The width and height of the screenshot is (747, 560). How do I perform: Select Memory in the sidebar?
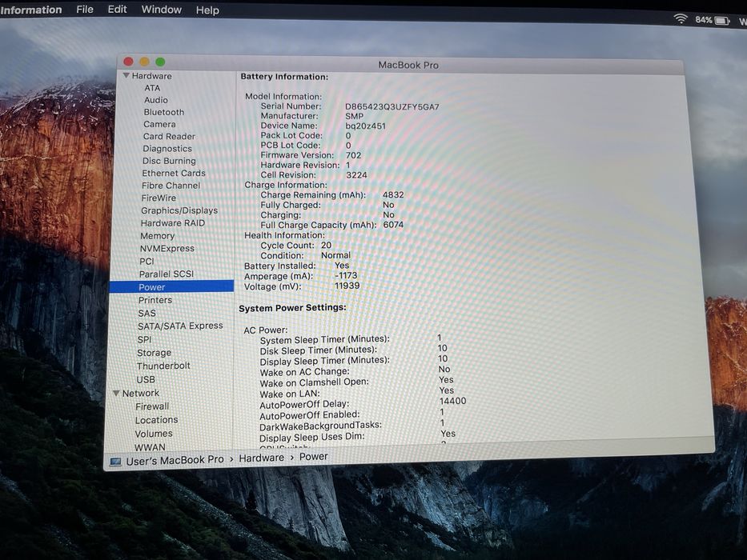coord(157,236)
